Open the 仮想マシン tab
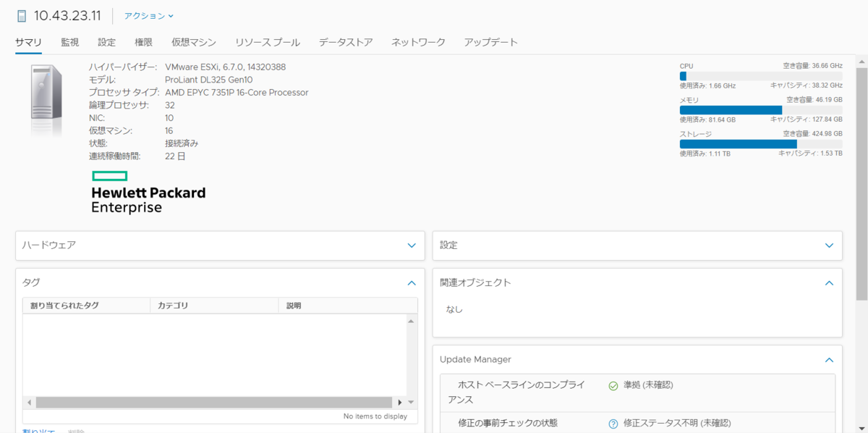This screenshot has width=868, height=433. point(194,42)
